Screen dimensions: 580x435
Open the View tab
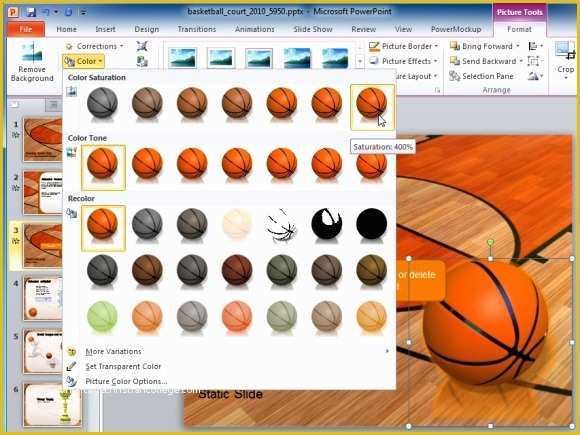(403, 29)
